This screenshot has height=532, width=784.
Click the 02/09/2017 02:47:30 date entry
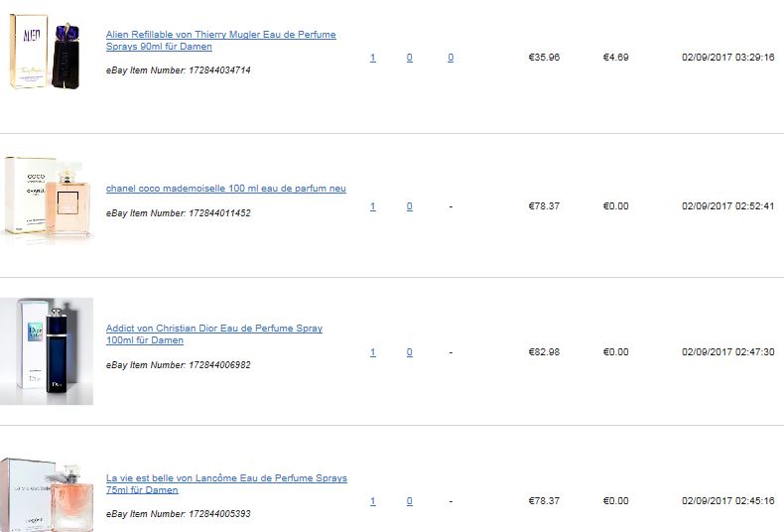click(728, 352)
